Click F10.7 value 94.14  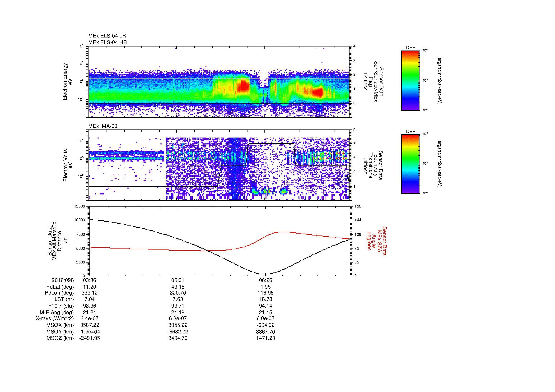(x=266, y=306)
